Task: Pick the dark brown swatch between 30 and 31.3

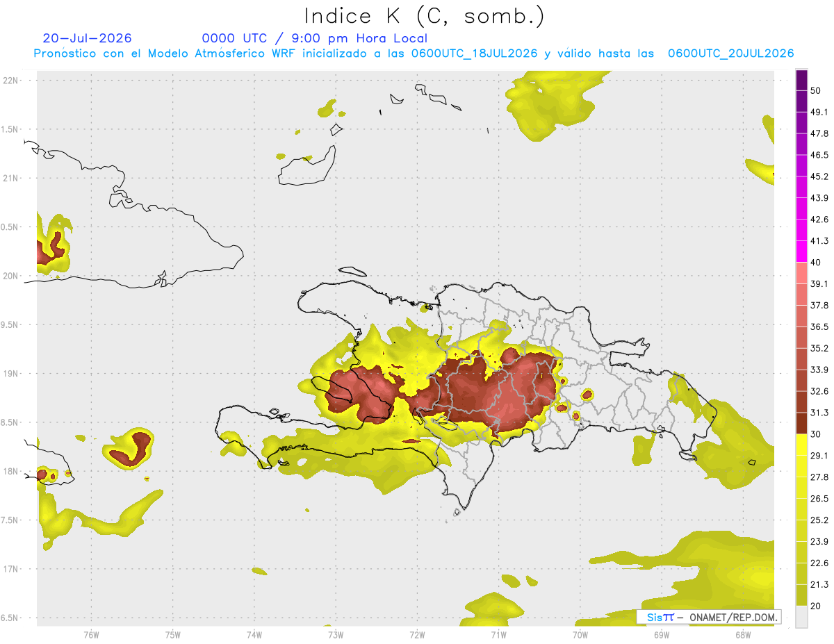Action: 801,423
